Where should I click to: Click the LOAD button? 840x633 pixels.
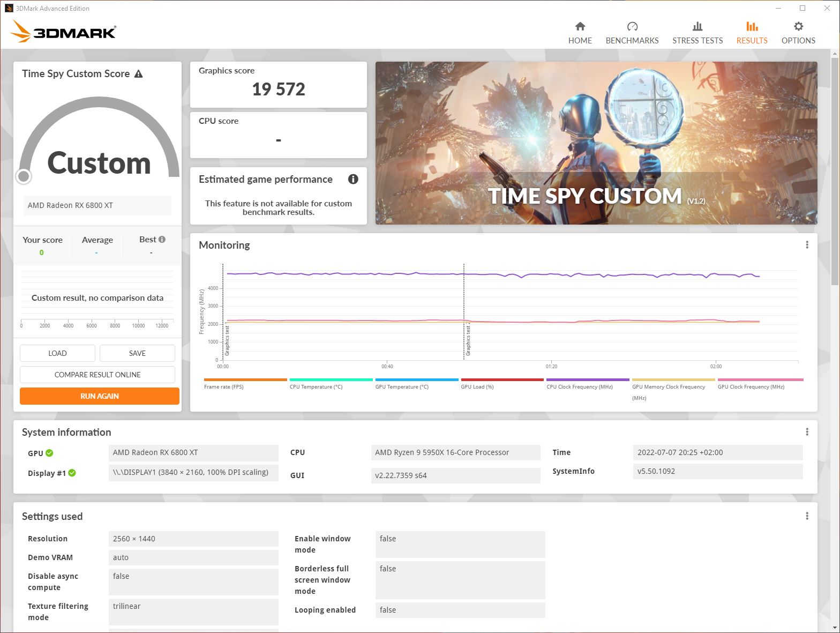pos(57,353)
